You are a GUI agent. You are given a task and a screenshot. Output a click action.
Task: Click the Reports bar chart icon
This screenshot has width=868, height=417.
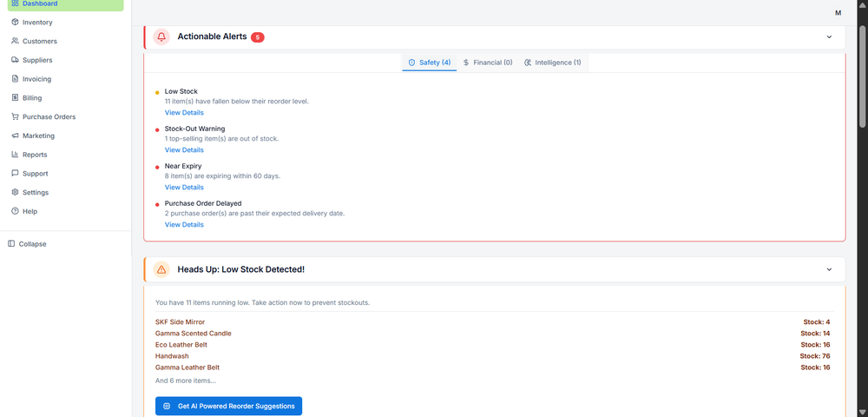point(15,155)
